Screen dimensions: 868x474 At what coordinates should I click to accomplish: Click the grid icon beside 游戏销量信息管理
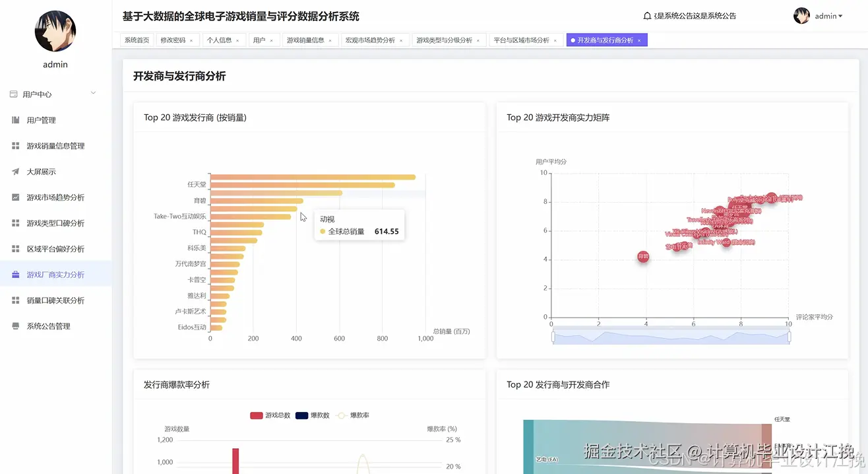click(16, 146)
